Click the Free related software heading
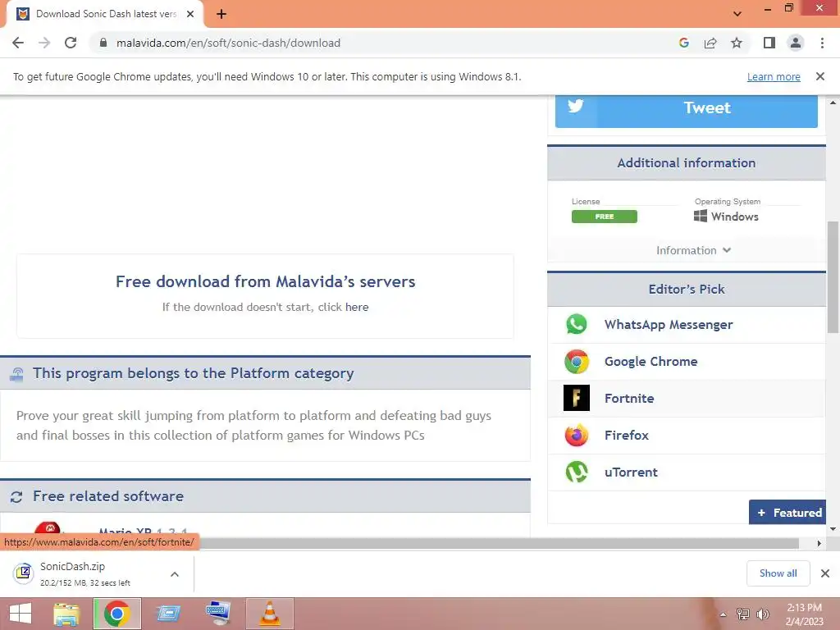 click(107, 496)
